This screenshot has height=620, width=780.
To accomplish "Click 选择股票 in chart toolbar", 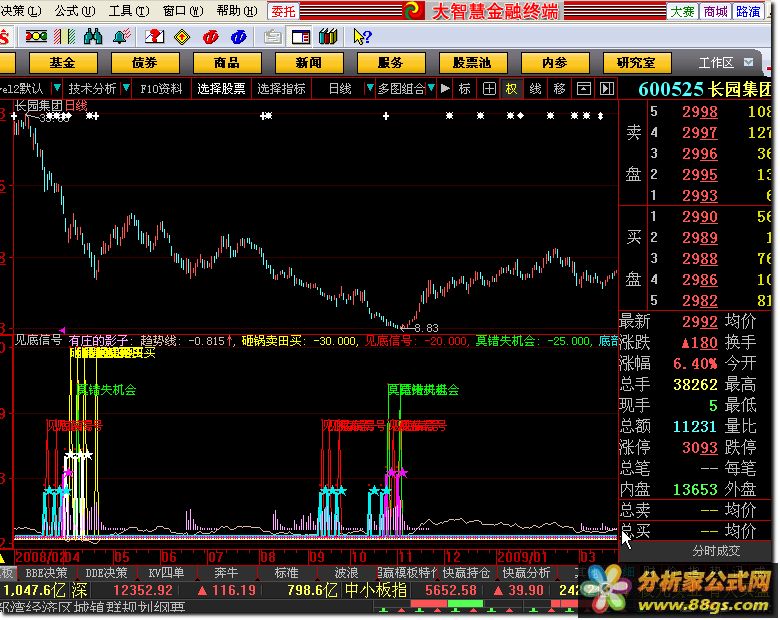I will coord(221,89).
